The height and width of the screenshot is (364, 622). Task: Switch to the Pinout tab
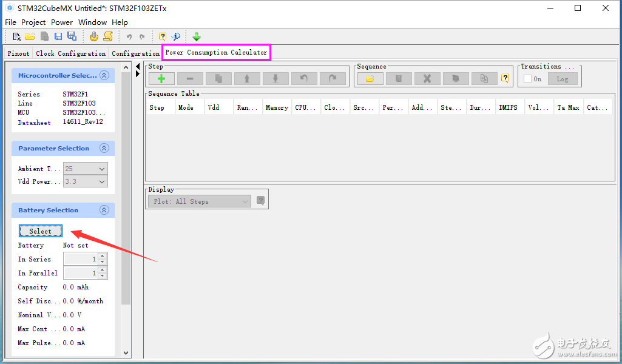pos(19,53)
